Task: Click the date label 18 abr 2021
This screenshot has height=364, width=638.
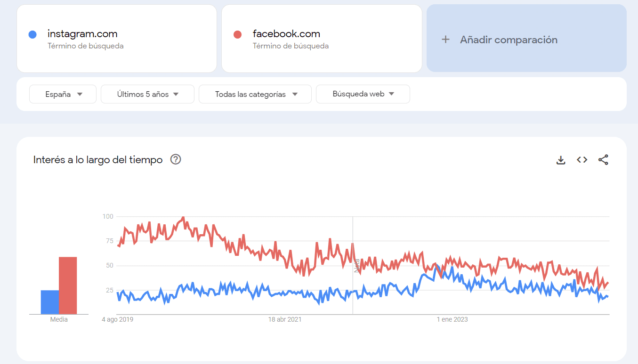Action: (285, 319)
